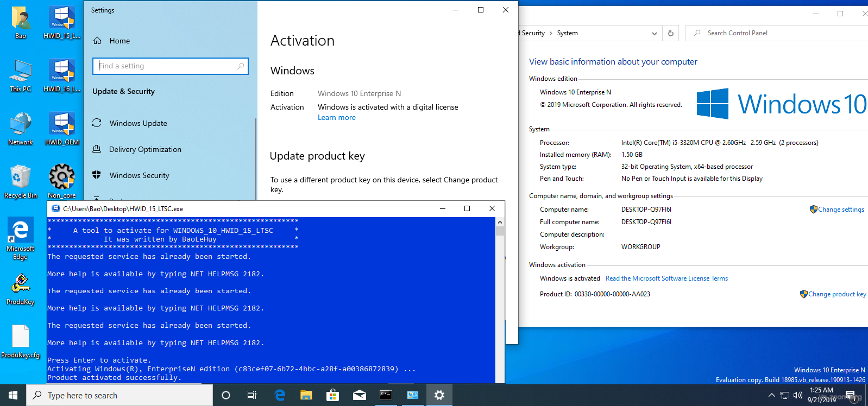Click Search Control Panel field
Viewport: 868px width, 406px height.
click(777, 33)
